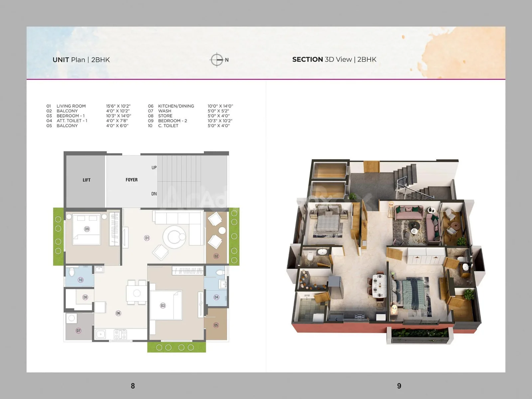Click room marker 05 in lower balcony

click(x=216, y=325)
